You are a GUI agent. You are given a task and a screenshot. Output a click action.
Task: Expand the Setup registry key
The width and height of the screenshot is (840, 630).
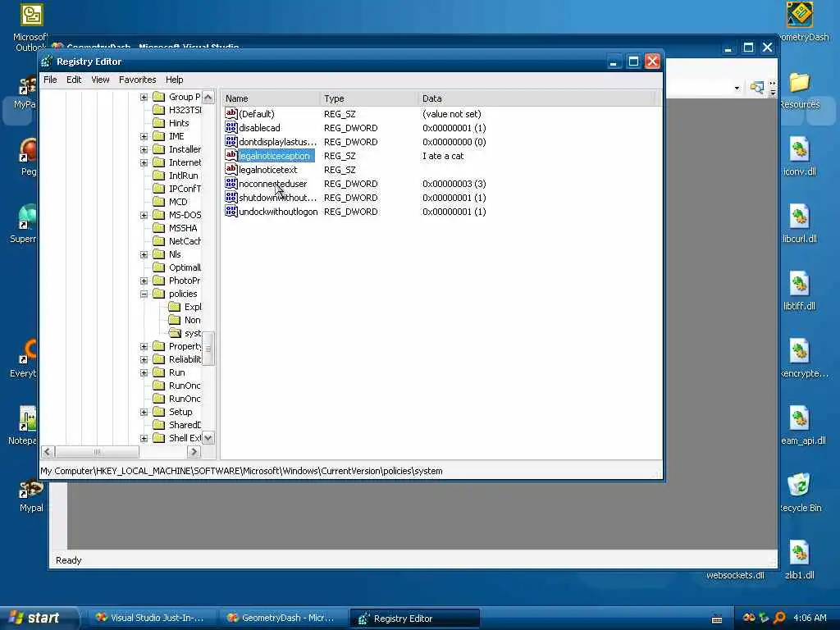144,412
